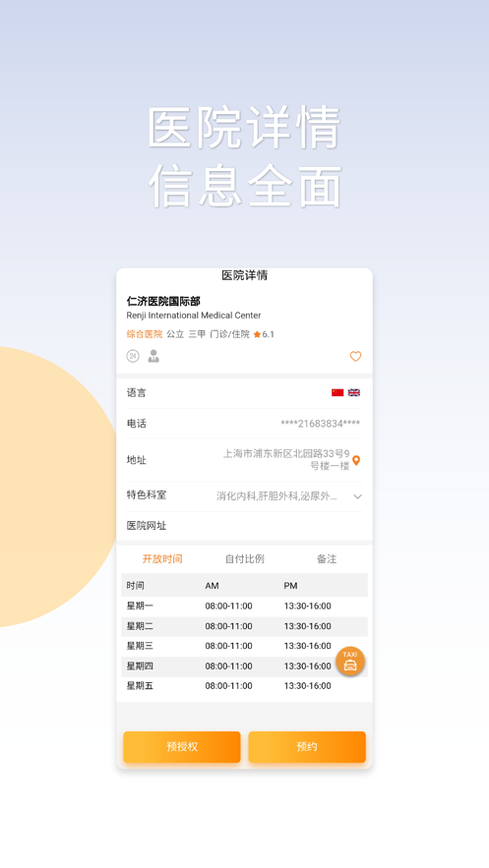Switch to the 备注 tab
The image size is (489, 868).
click(327, 559)
